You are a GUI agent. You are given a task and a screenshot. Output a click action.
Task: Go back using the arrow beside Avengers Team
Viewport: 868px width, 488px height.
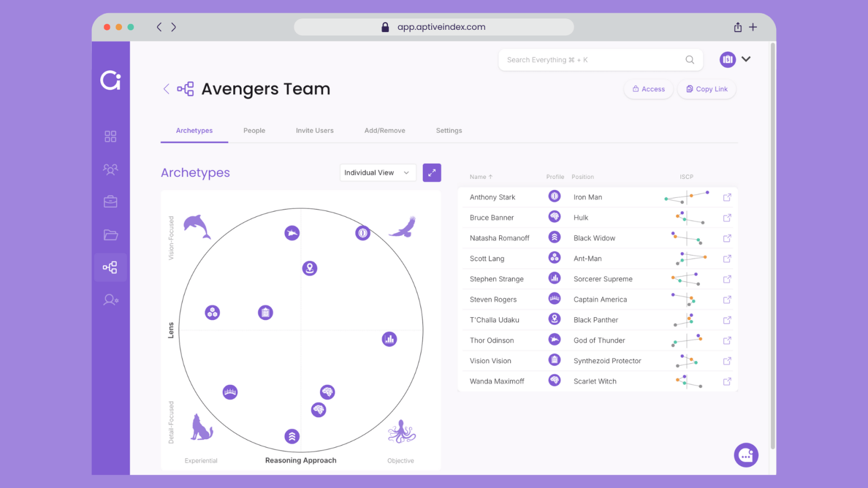pyautogui.click(x=167, y=89)
